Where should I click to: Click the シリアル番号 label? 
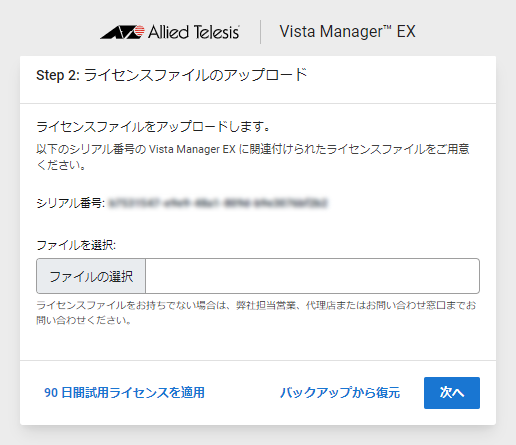pyautogui.click(x=71, y=203)
